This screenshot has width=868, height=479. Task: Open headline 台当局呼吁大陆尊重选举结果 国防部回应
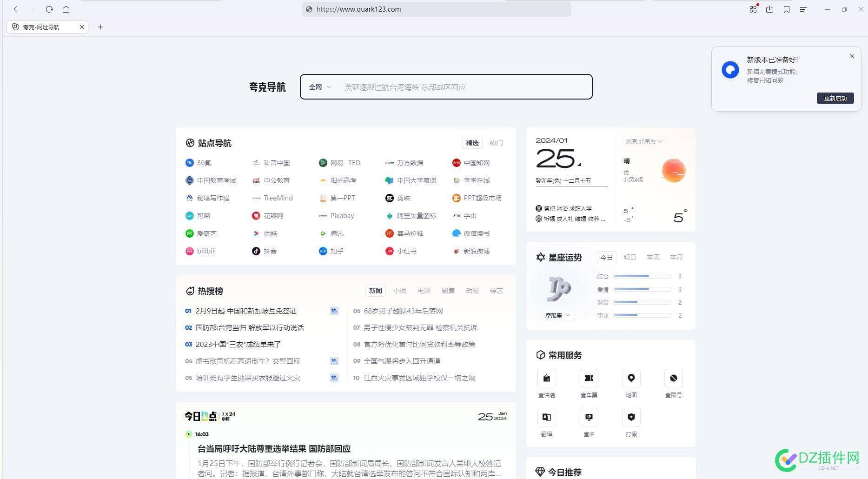click(x=274, y=449)
